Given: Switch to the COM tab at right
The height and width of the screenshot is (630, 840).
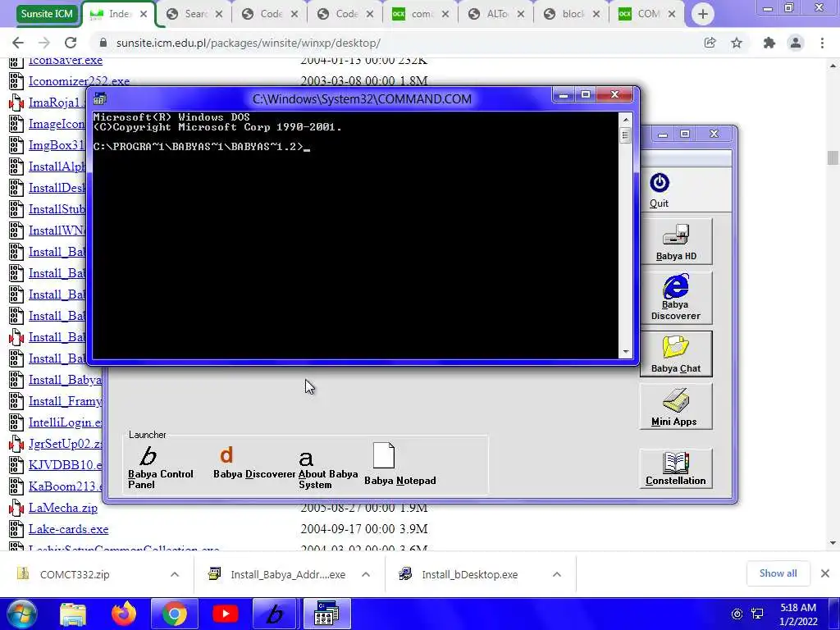Looking at the screenshot, I should [x=646, y=14].
